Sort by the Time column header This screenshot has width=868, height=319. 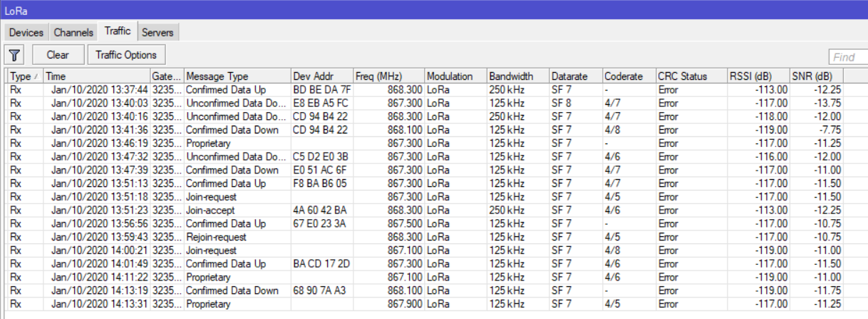(95, 76)
